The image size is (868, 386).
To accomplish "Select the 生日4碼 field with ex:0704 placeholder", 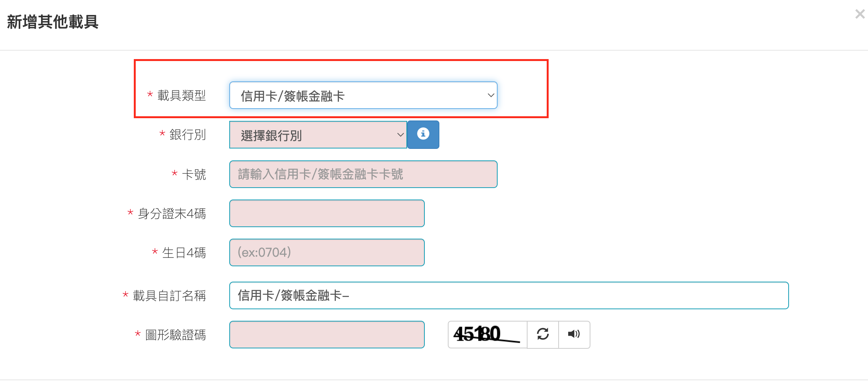I will click(x=327, y=252).
